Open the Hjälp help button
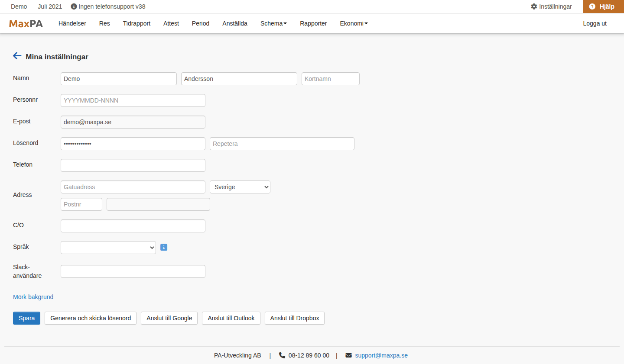Screen dimensions: 624x364 pyautogui.click(x=603, y=6)
